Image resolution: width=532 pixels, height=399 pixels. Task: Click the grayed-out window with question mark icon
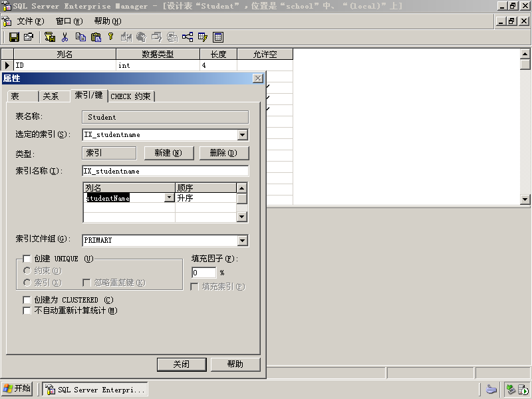157,37
